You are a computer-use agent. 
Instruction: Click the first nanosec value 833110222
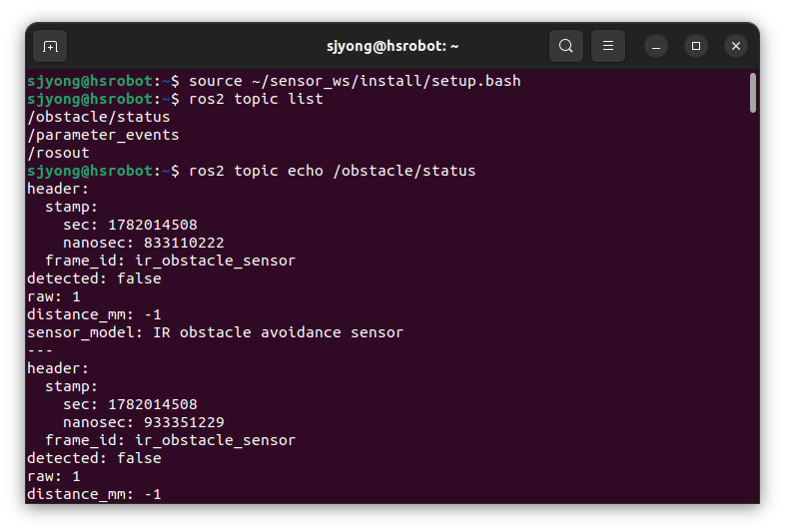pos(184,243)
